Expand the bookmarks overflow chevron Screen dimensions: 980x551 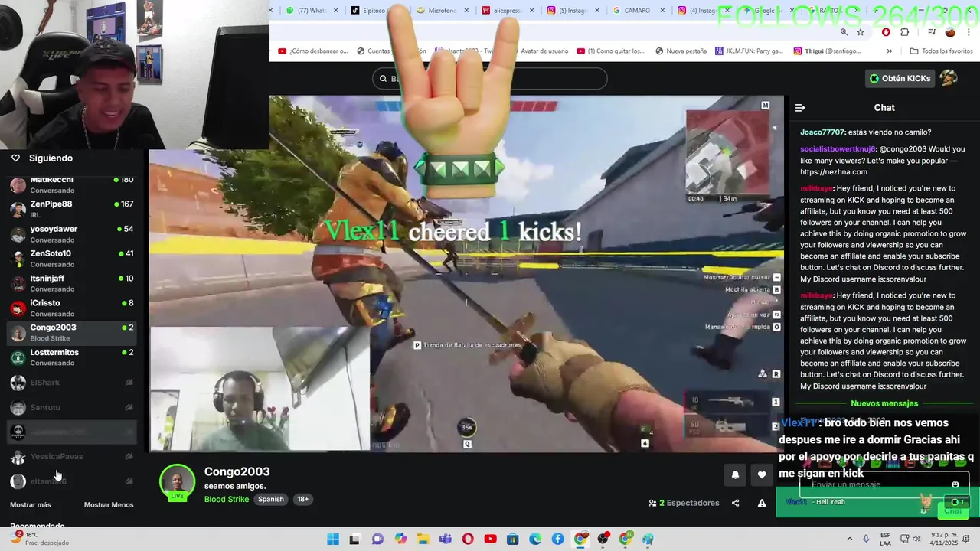[x=889, y=51]
